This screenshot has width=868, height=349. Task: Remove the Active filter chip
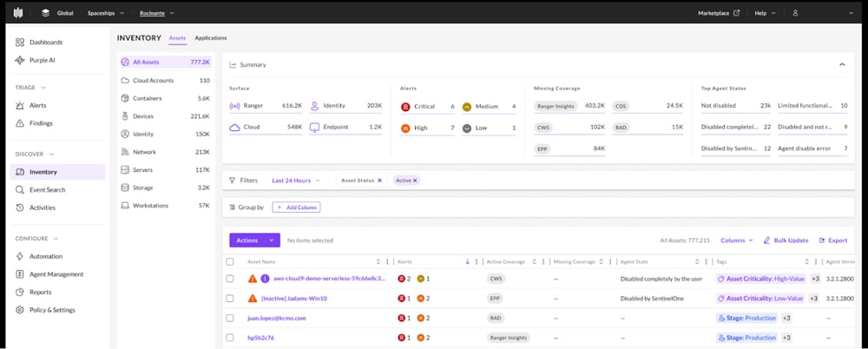pyautogui.click(x=415, y=181)
